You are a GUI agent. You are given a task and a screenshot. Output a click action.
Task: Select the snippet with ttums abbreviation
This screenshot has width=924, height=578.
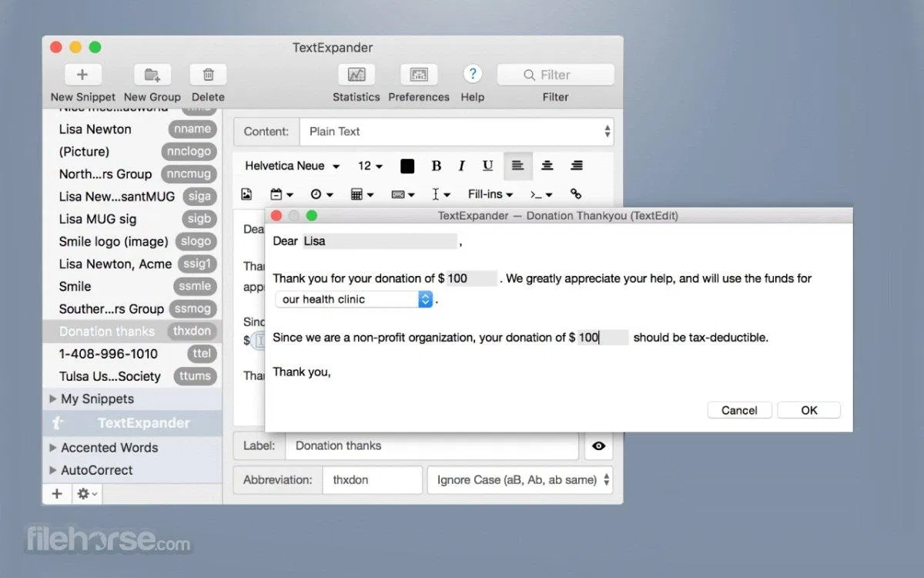(132, 376)
